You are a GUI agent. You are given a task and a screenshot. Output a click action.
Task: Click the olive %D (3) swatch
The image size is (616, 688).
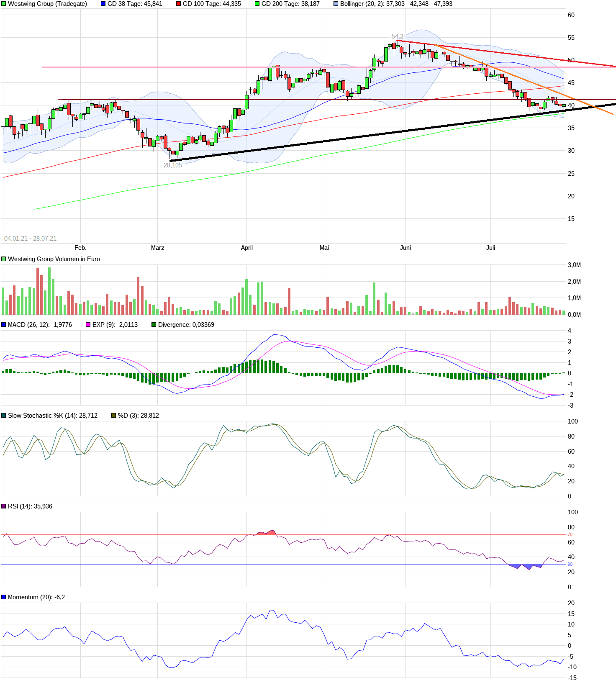coord(114,416)
